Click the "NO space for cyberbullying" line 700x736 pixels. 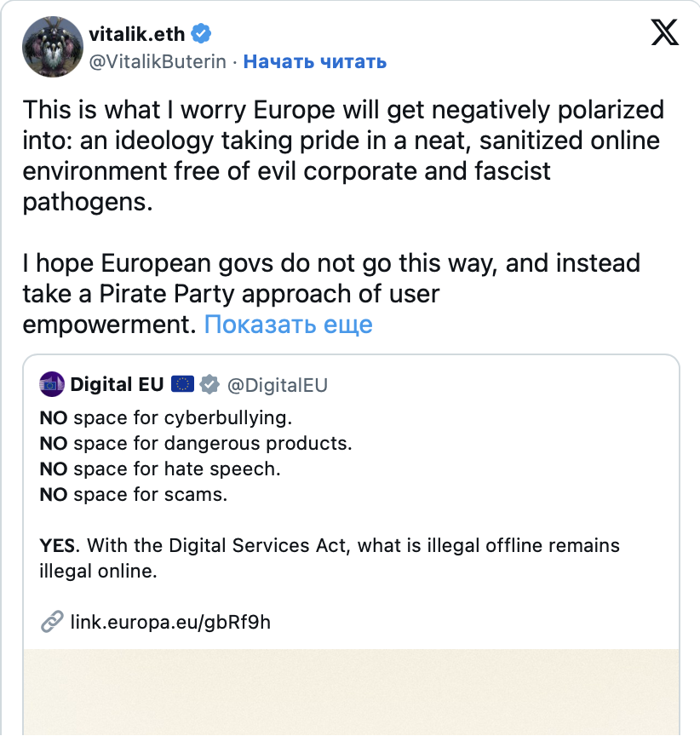pos(166,418)
